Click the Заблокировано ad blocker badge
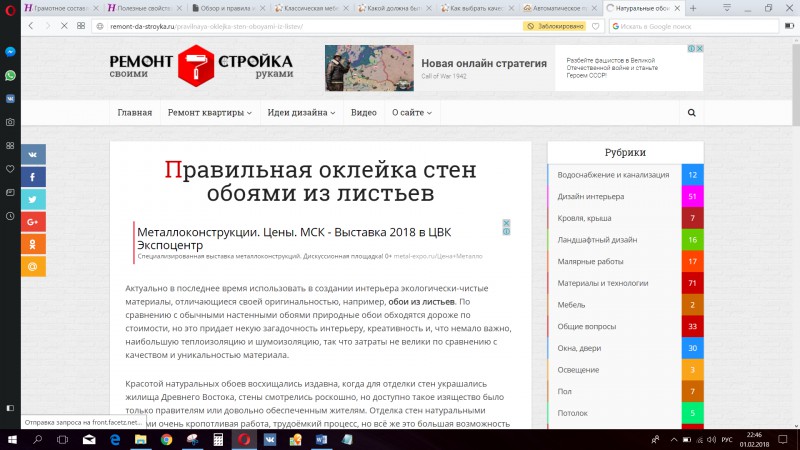 pos(554,26)
